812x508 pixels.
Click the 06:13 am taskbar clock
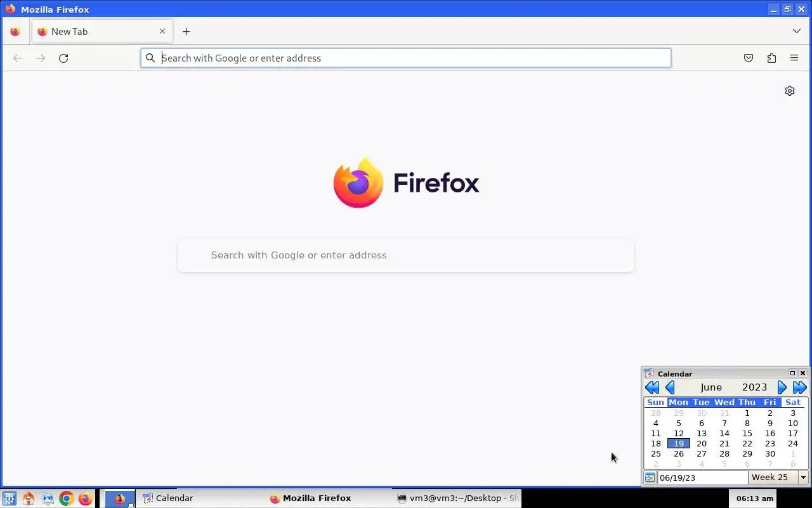(755, 498)
